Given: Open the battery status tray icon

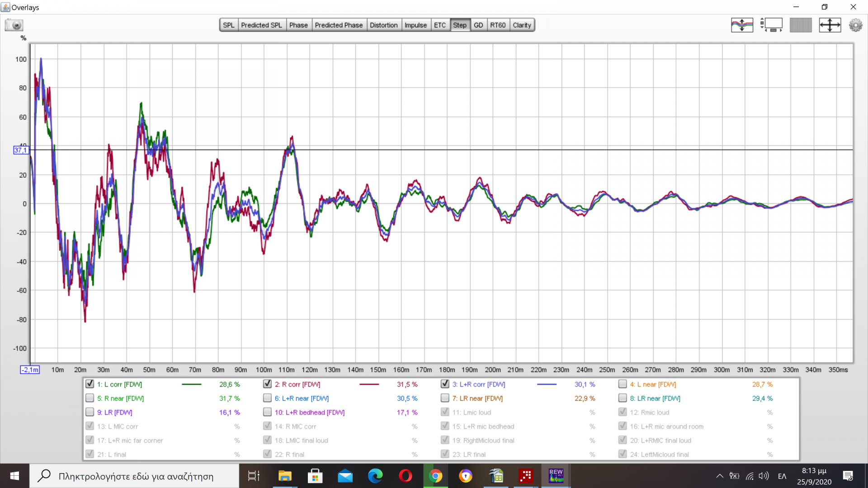Looking at the screenshot, I should tap(735, 476).
